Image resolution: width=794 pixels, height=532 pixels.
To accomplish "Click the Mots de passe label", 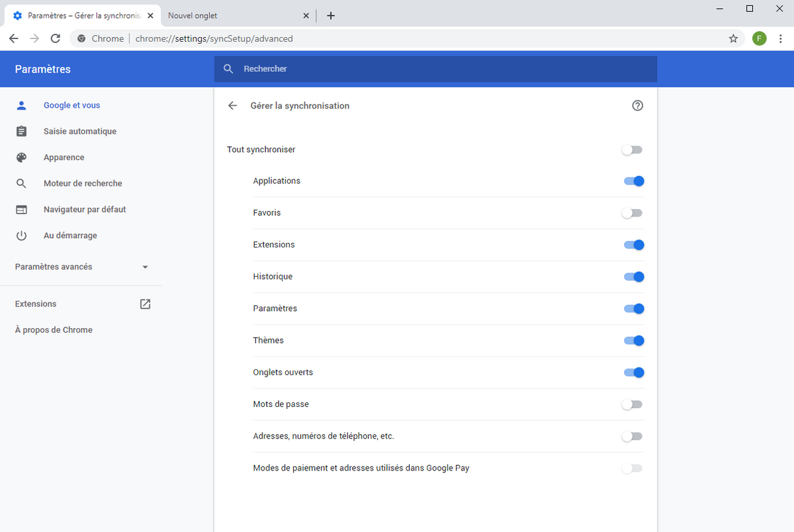I will tap(281, 404).
